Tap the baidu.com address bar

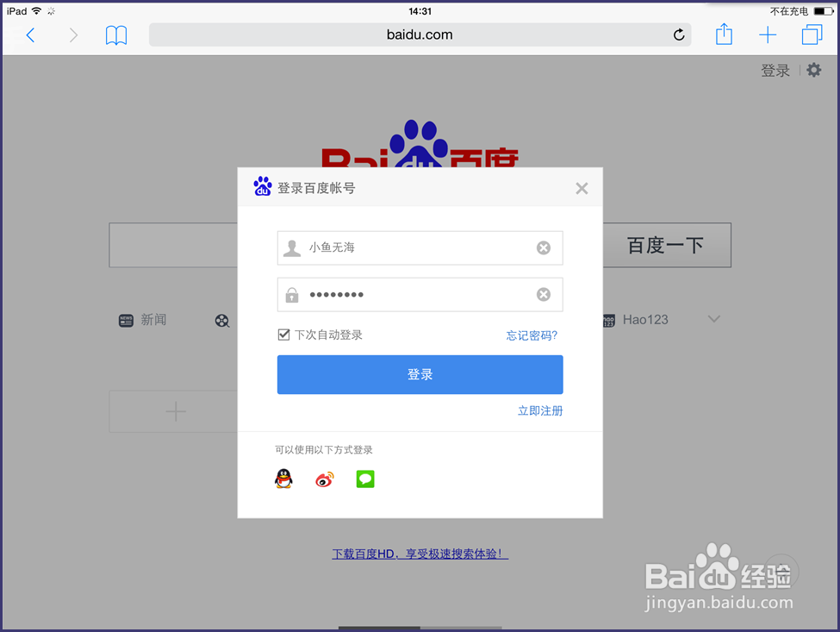tap(420, 34)
